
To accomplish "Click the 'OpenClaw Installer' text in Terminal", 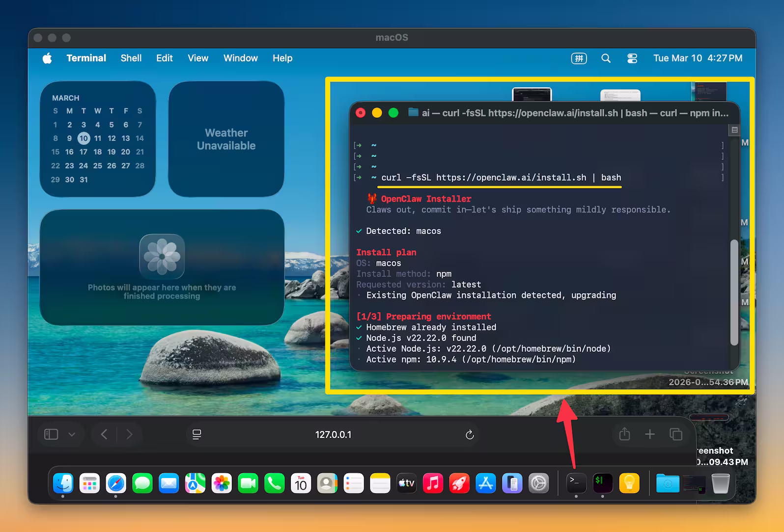I will 426,199.
